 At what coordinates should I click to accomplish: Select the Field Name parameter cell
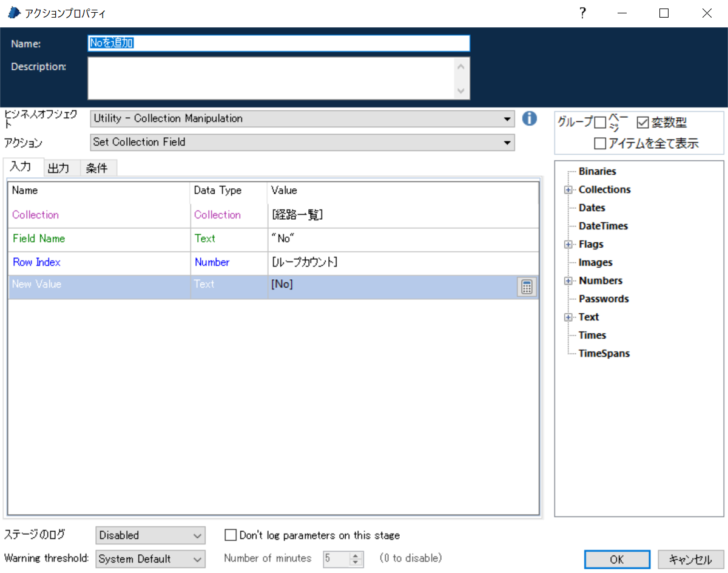point(99,239)
